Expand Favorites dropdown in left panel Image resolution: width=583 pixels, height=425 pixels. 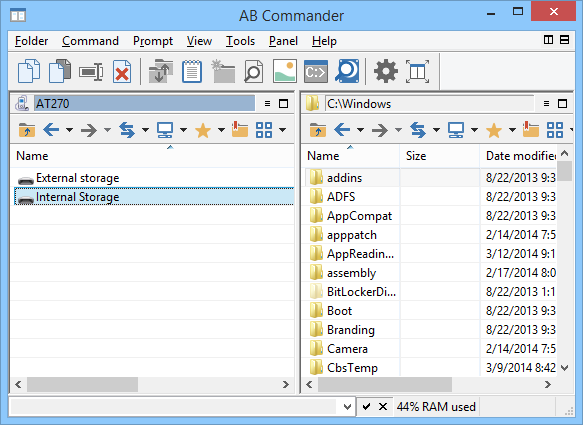coord(221,130)
